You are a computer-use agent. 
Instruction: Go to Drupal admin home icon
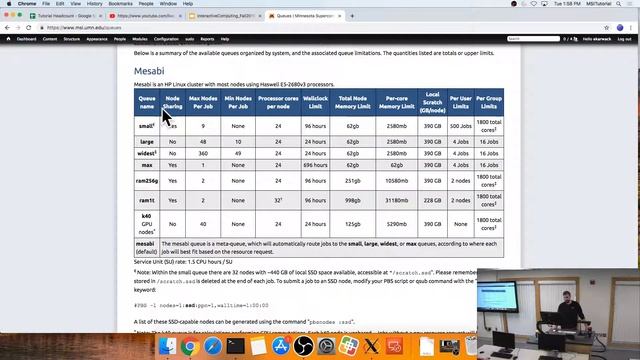tap(8, 39)
